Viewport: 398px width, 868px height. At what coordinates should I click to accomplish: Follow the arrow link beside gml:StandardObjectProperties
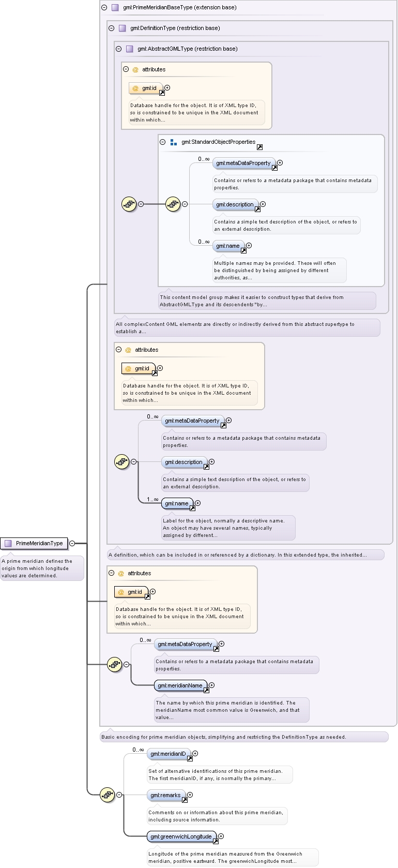click(259, 147)
